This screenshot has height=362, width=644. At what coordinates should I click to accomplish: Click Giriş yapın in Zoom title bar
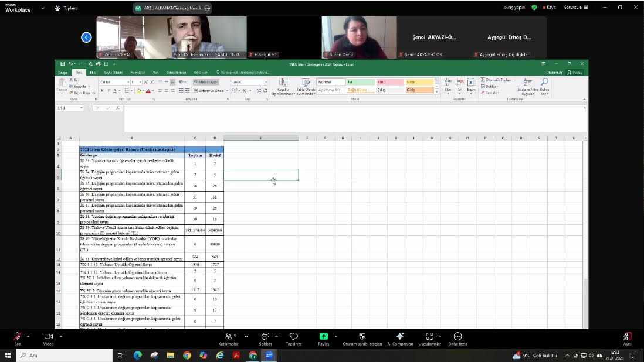tap(514, 8)
